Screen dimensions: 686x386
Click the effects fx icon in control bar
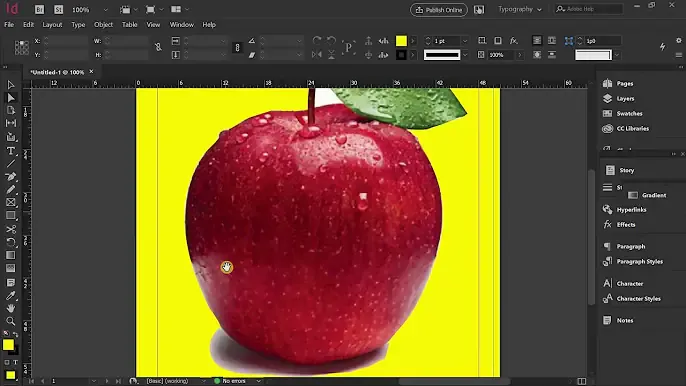[513, 41]
